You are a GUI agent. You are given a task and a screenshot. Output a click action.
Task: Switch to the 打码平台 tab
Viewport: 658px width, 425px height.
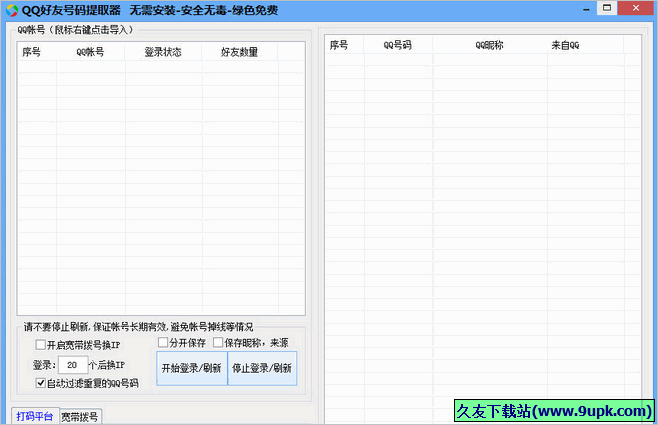pos(35,416)
